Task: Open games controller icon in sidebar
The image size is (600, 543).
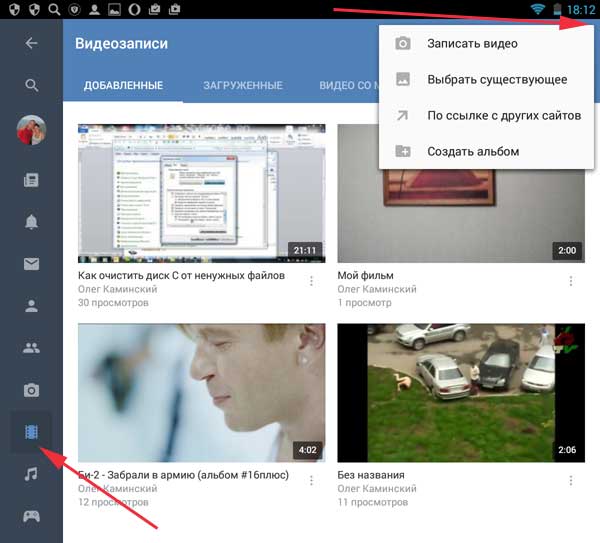Action: (31, 516)
